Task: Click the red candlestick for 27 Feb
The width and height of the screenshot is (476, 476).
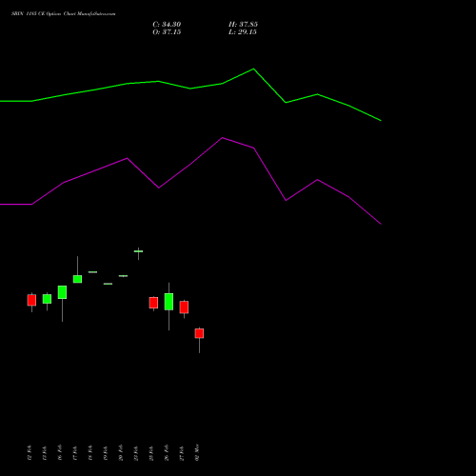Action: click(x=184, y=307)
